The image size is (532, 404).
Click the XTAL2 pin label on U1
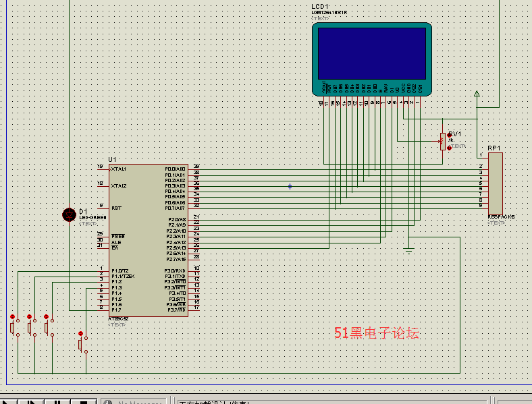point(119,185)
